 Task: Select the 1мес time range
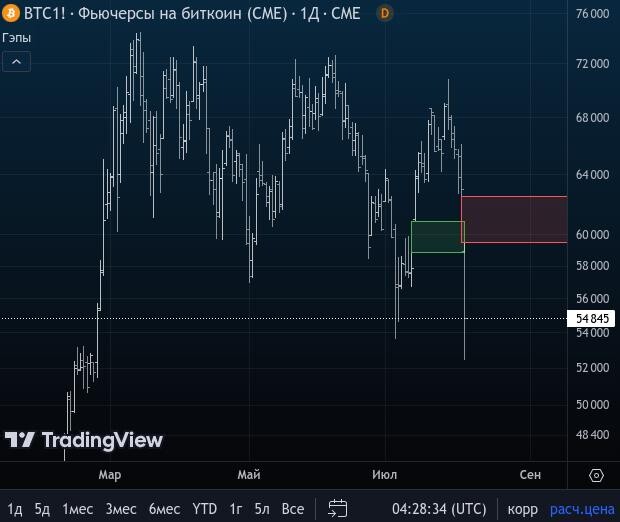pos(78,509)
